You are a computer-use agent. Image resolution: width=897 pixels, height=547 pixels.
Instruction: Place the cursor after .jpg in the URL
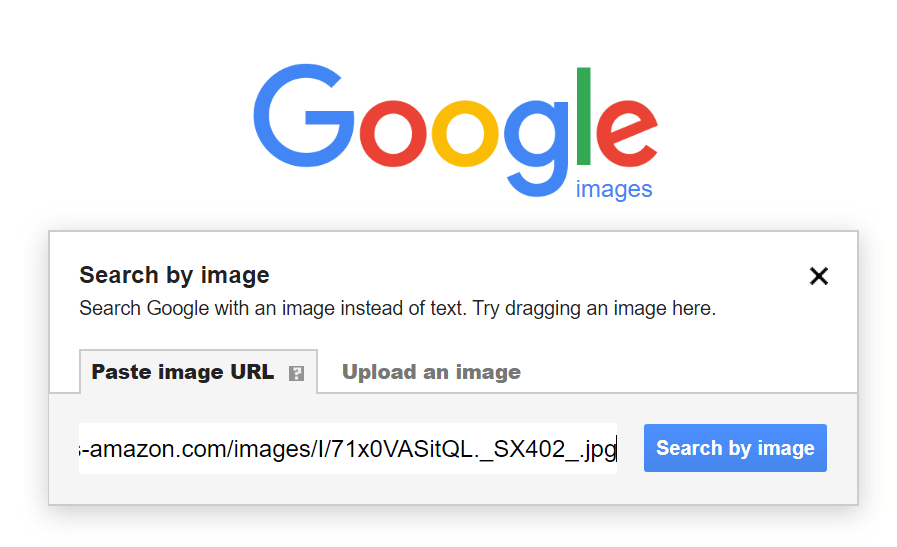[x=616, y=449]
